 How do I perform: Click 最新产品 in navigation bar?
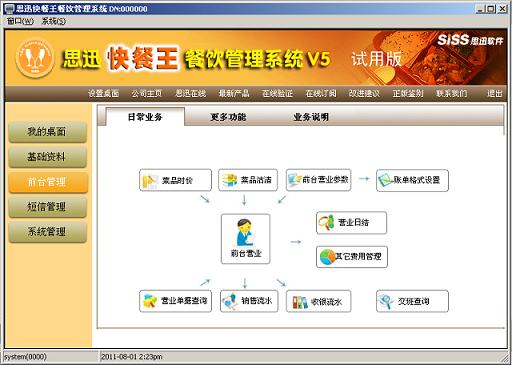click(234, 94)
